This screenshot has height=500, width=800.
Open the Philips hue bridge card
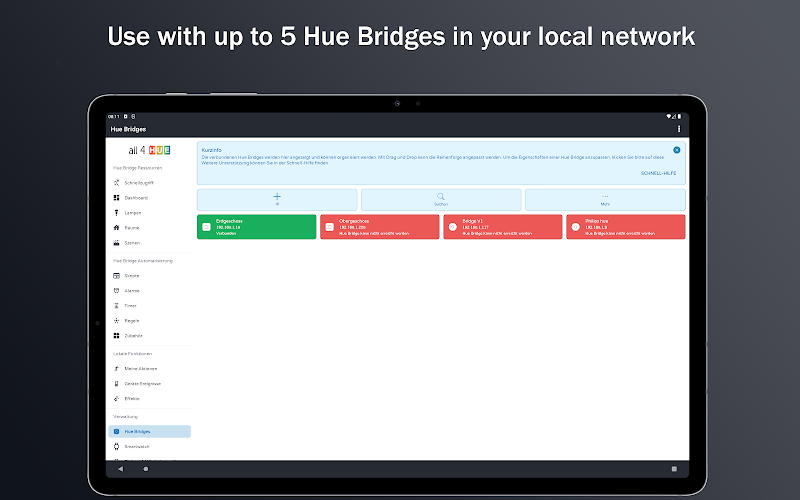click(x=626, y=227)
